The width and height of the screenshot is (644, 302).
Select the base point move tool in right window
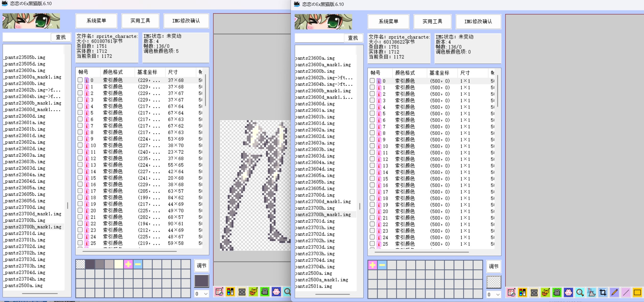(x=591, y=293)
